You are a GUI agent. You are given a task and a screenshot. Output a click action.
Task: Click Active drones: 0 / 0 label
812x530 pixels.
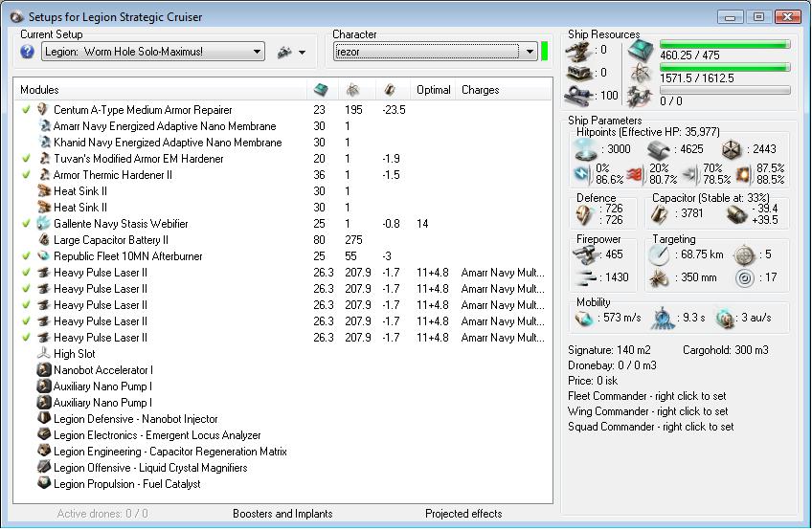click(x=102, y=514)
